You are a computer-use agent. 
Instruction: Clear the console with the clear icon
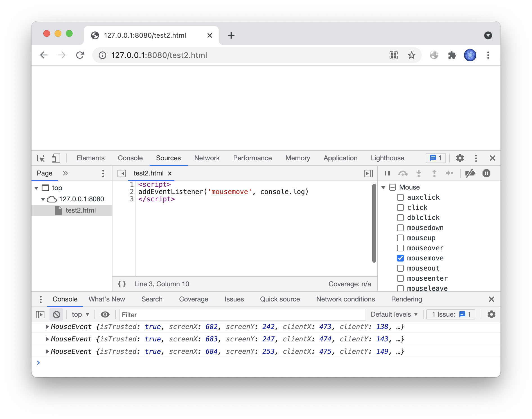tap(57, 315)
